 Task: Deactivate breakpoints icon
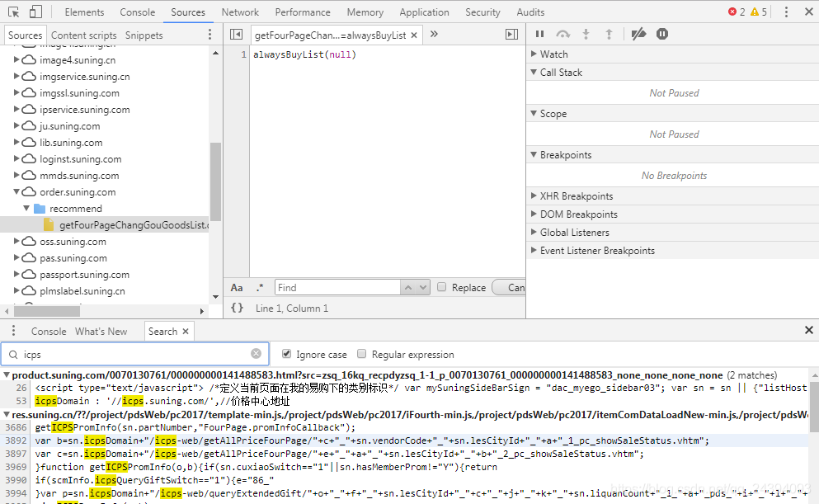point(638,34)
